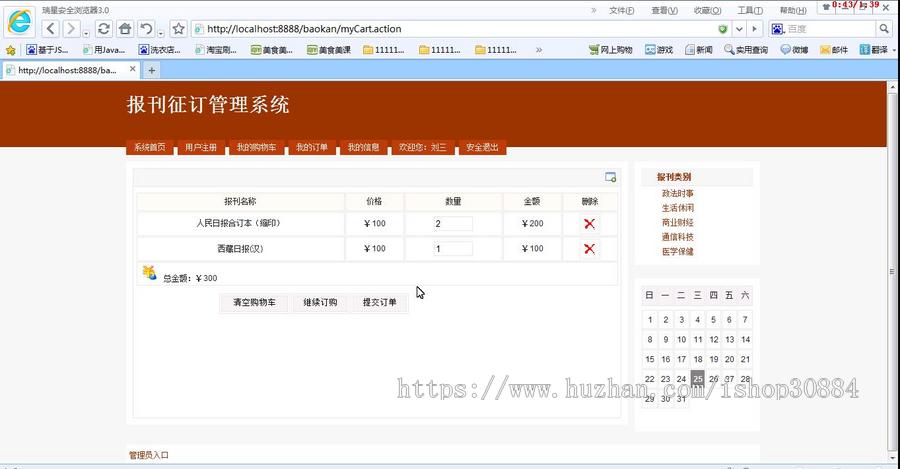Image resolution: width=900 pixels, height=469 pixels.
Task: Open the 微博 shortcut
Action: pyautogui.click(x=794, y=50)
